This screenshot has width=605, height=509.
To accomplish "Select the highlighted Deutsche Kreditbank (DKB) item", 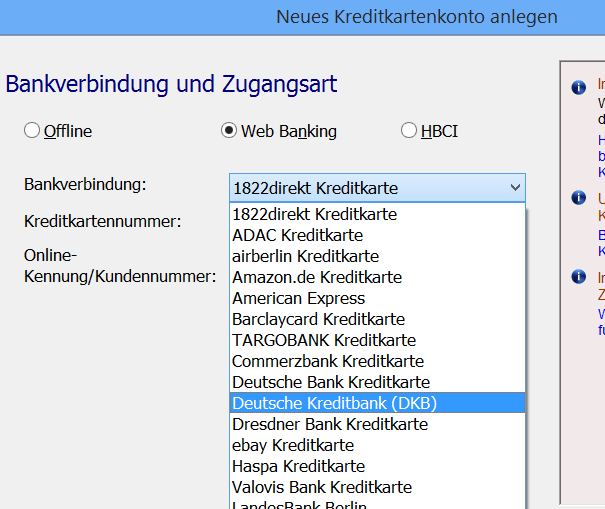I will 334,403.
